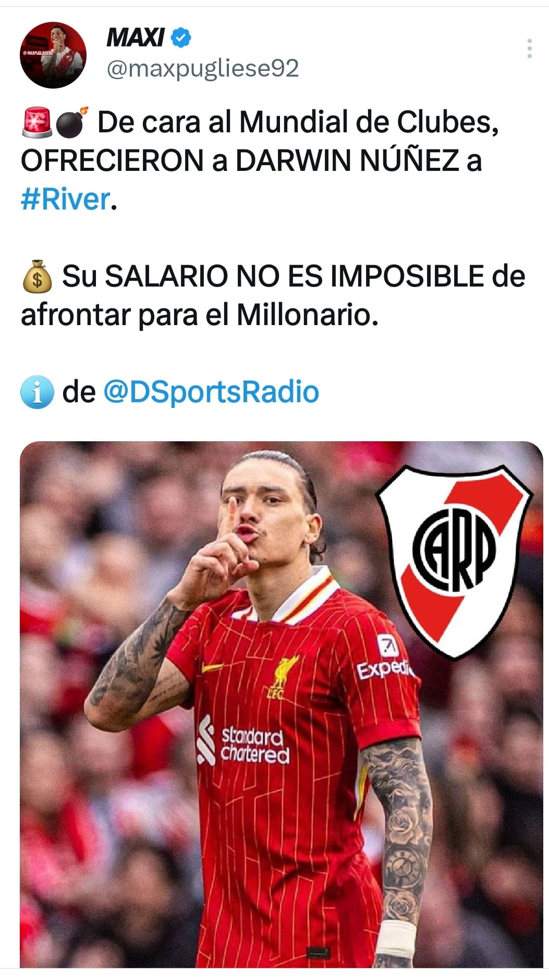Click the red siren emoji
The height and width of the screenshot is (980, 549).
pos(36,122)
